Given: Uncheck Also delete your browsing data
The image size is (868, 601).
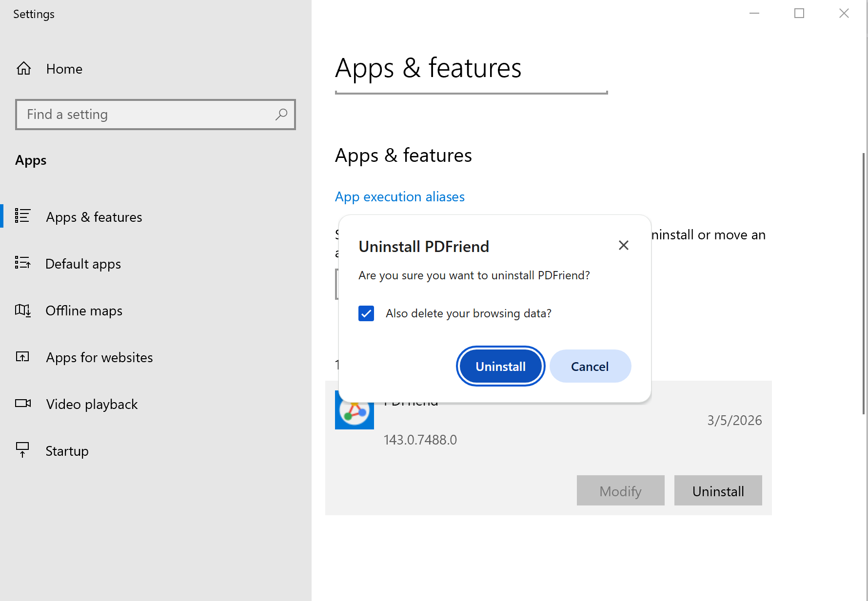Looking at the screenshot, I should tap(366, 313).
